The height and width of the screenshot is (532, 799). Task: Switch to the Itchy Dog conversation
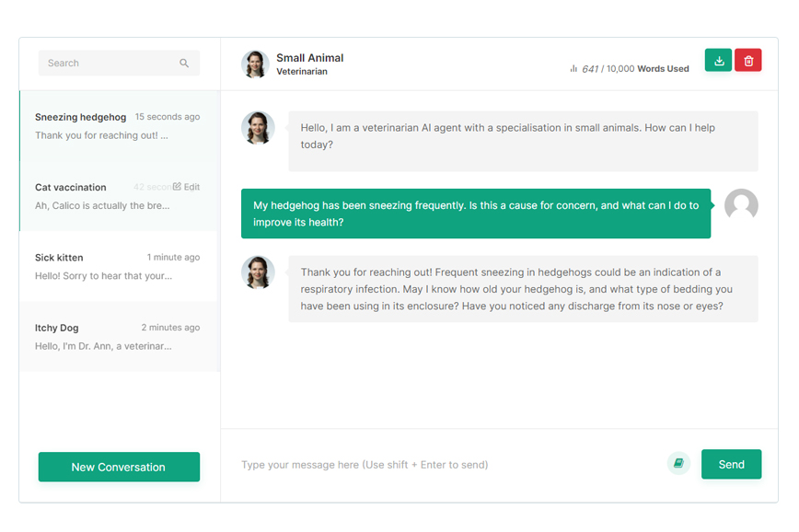[x=118, y=336]
